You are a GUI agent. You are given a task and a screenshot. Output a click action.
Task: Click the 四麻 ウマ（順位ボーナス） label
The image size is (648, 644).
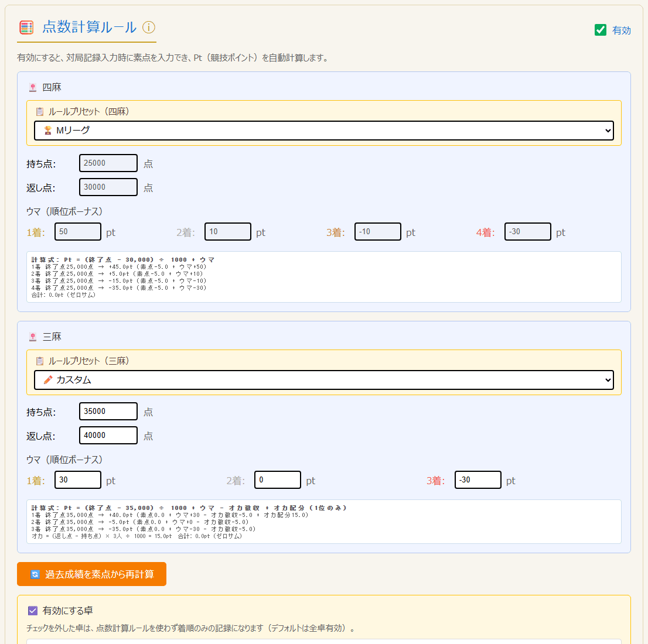tap(64, 211)
